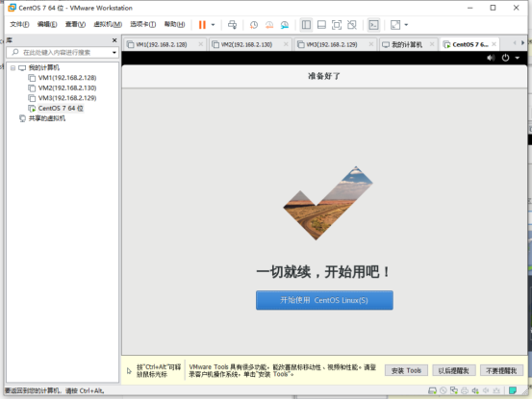Click the 开始使用 CentOS Linux(S) button
The height and width of the screenshot is (400, 532).
(324, 300)
